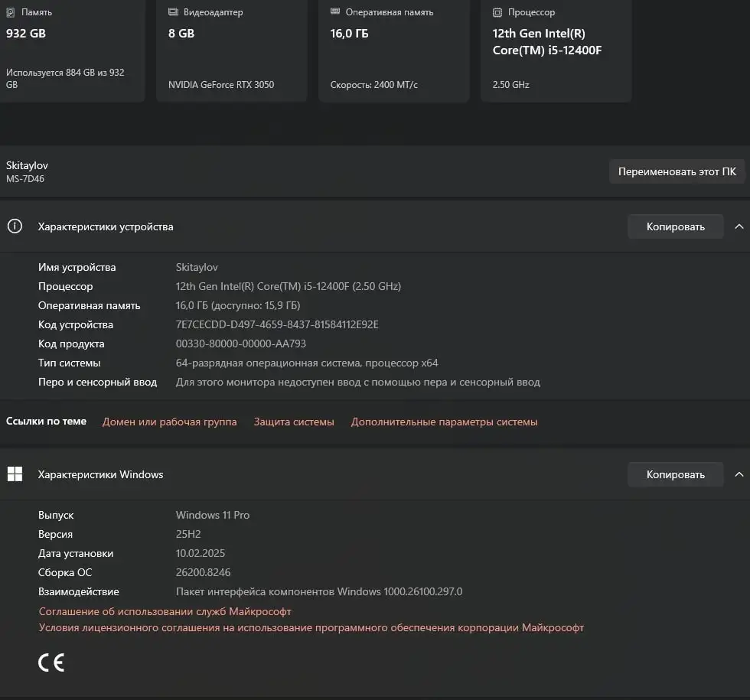
Task: Click the MS-7D46 model text
Action: pyautogui.click(x=24, y=179)
